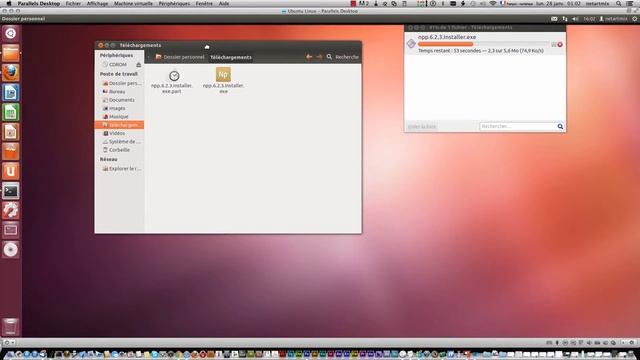Viewport: 640px width, 360px height.
Task: Open the Terminal from the launcher
Action: 11,191
